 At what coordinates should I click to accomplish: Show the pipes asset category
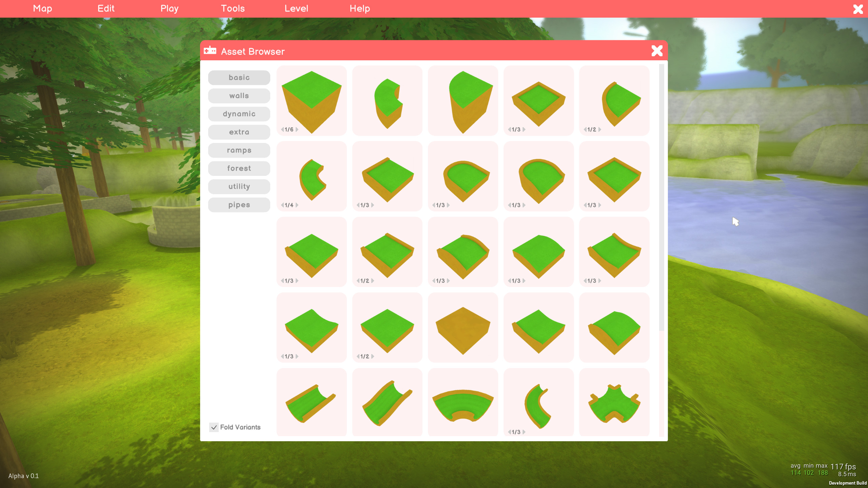pyautogui.click(x=239, y=205)
